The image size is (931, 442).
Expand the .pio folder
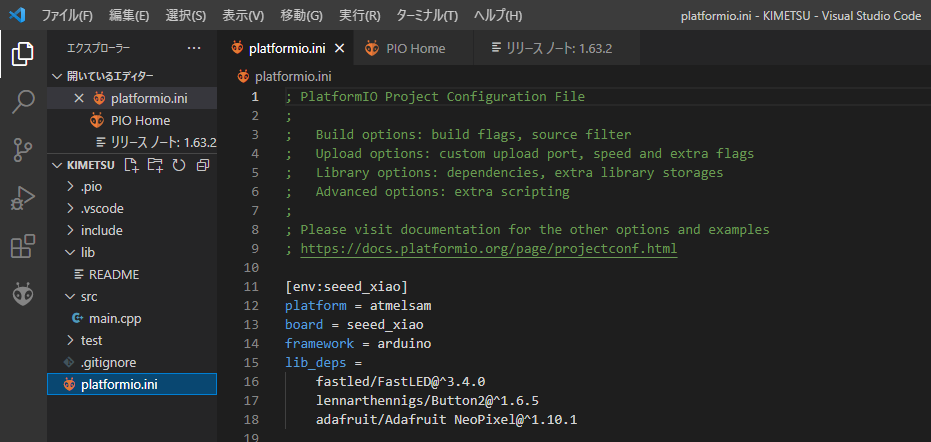pos(90,187)
